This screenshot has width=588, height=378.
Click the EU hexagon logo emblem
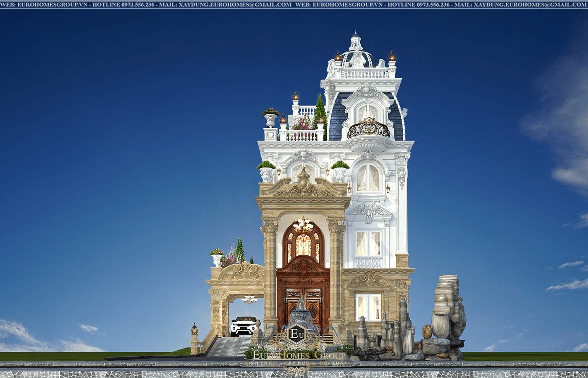[296, 335]
